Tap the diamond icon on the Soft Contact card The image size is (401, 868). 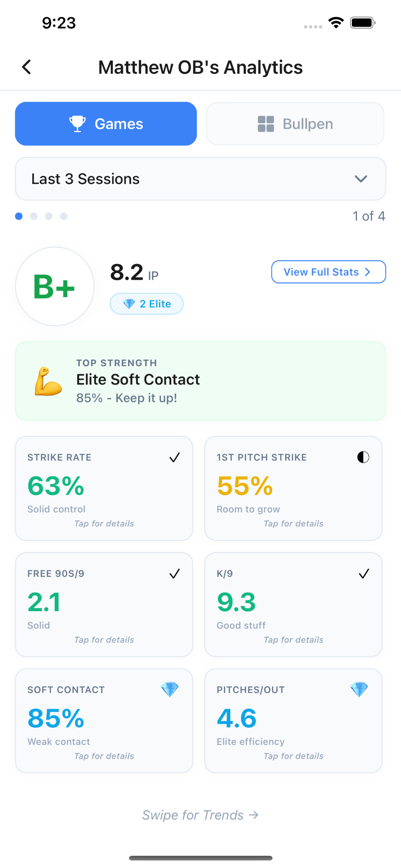[170, 690]
